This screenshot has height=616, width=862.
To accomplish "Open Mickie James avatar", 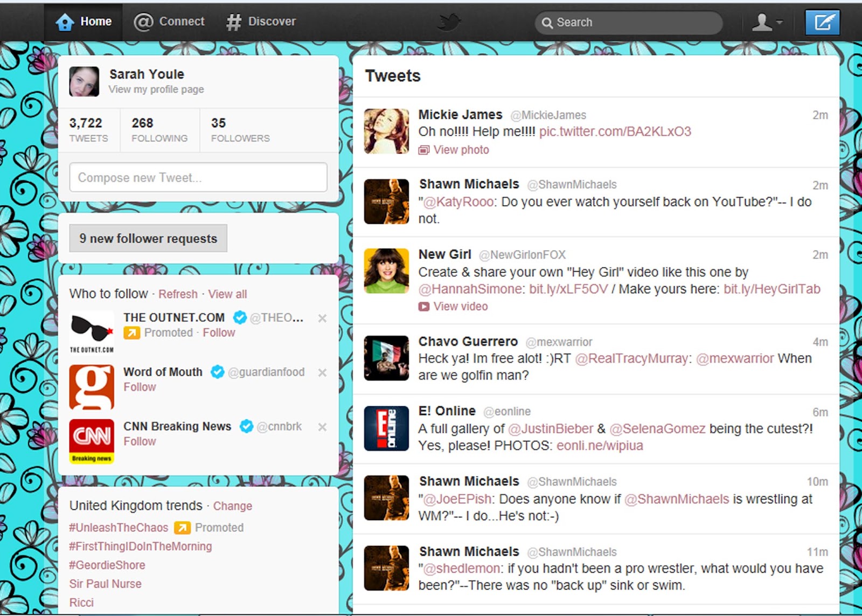I will [x=386, y=131].
